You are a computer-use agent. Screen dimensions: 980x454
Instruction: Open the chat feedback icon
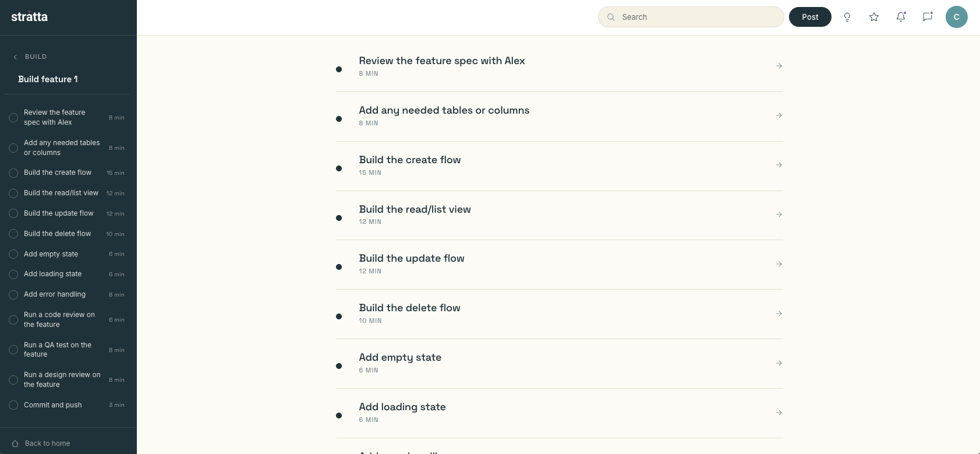(x=927, y=17)
